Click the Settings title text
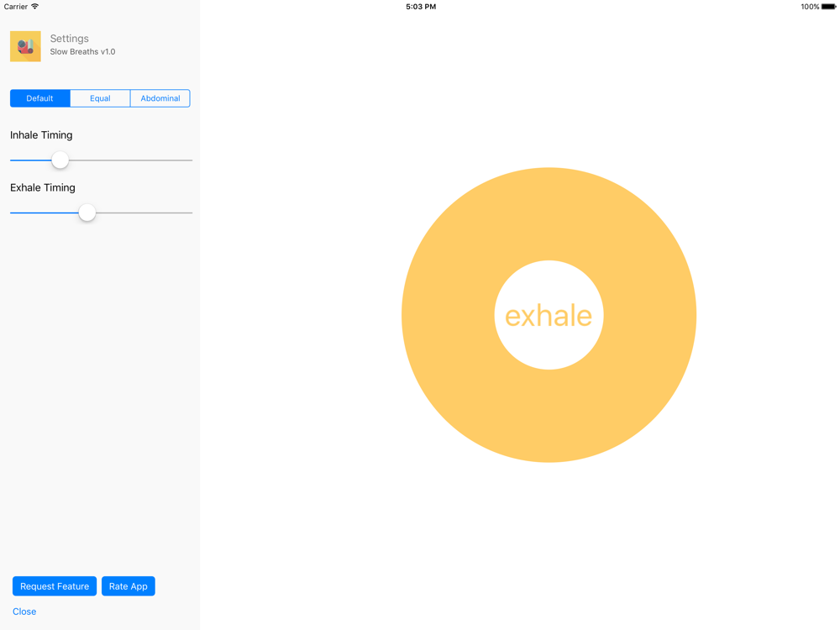The width and height of the screenshot is (840, 630). (x=70, y=39)
